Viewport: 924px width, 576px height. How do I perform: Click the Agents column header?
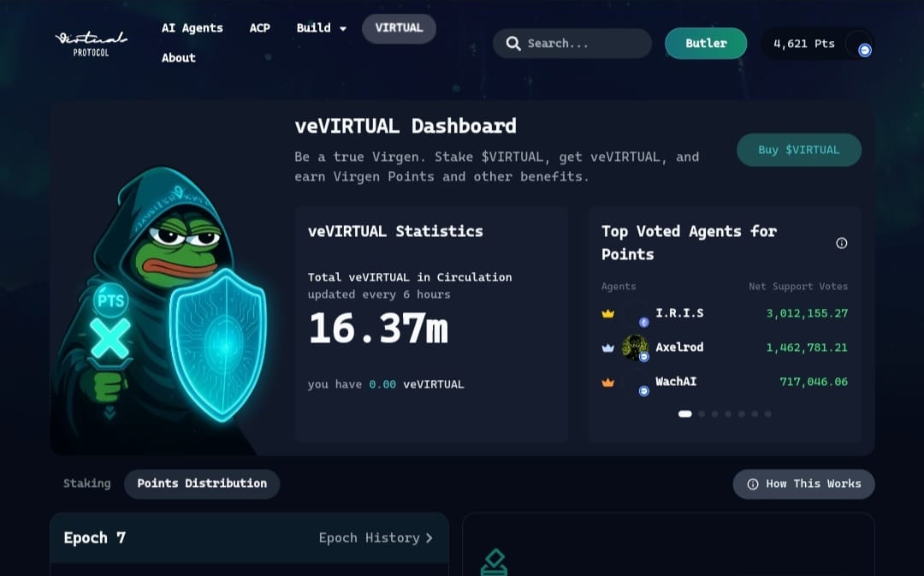619,287
